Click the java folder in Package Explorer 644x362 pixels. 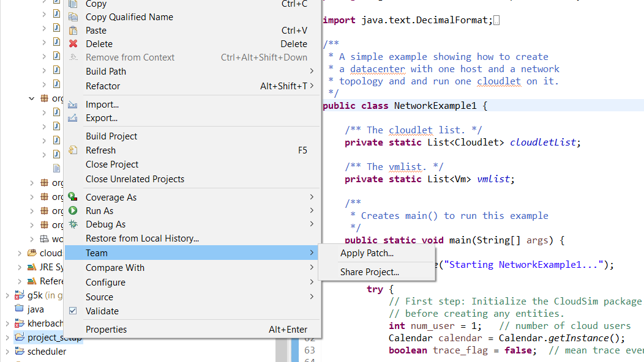(36, 309)
